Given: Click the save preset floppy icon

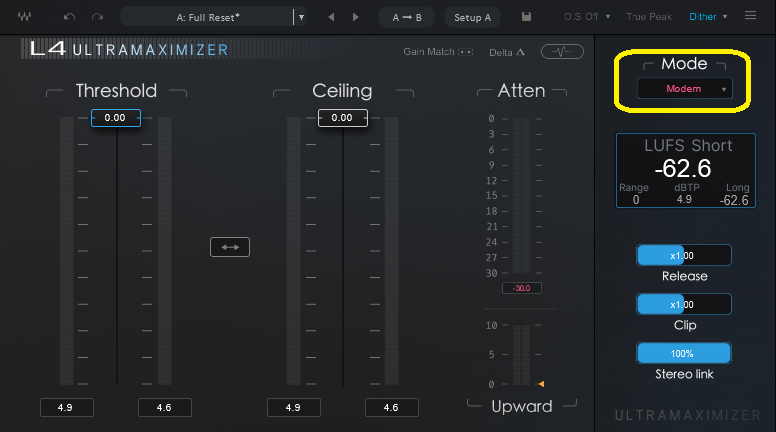Looking at the screenshot, I should (x=527, y=17).
